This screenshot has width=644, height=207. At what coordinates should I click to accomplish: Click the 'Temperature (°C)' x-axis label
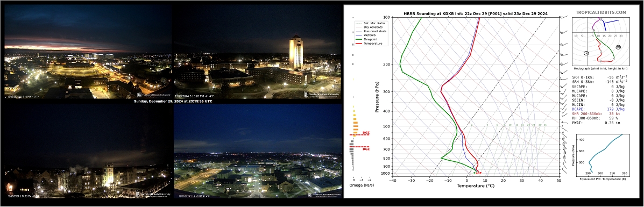coord(475,185)
